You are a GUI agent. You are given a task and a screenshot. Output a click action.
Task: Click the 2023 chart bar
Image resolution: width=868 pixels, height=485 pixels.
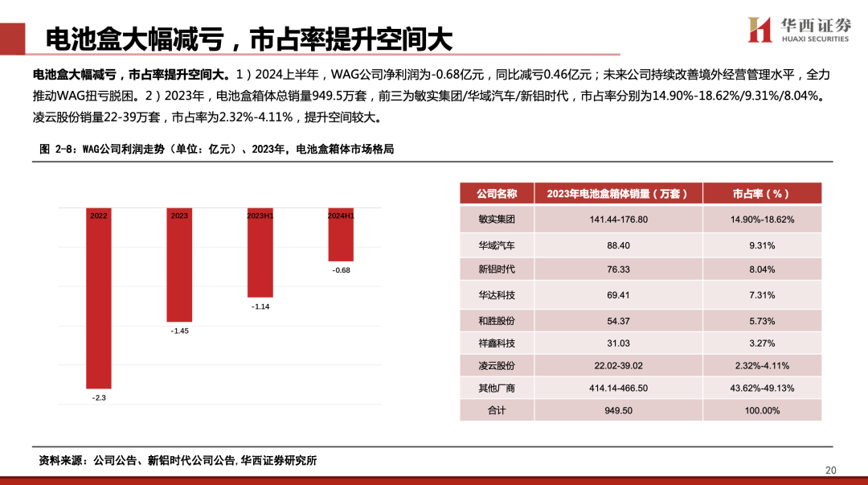pyautogui.click(x=178, y=265)
